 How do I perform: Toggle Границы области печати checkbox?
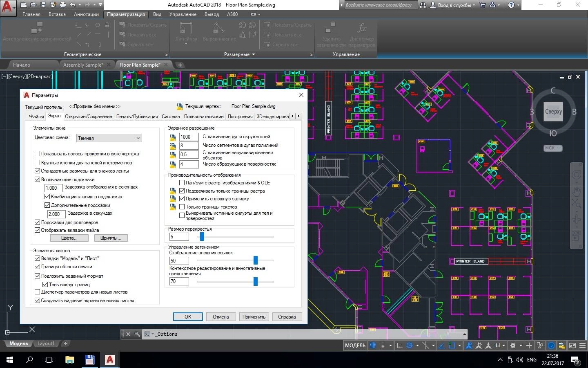coord(38,267)
